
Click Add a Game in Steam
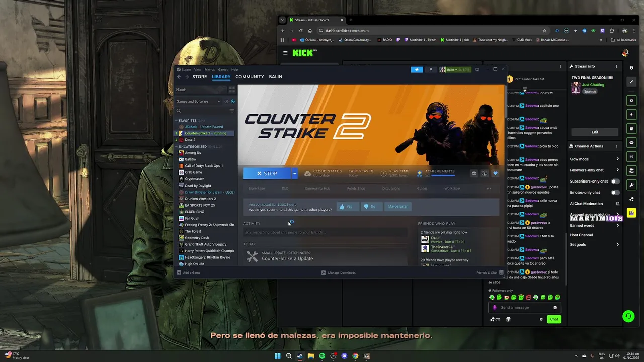(189, 273)
